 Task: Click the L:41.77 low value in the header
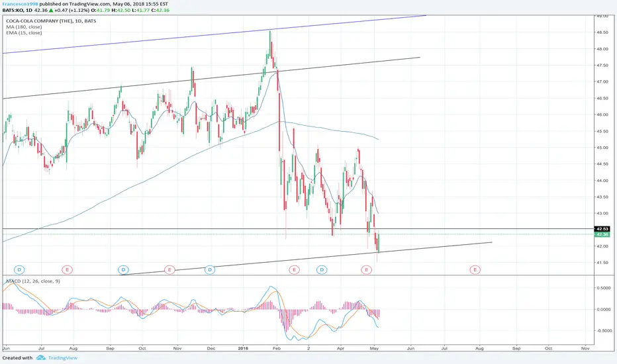coord(142,10)
